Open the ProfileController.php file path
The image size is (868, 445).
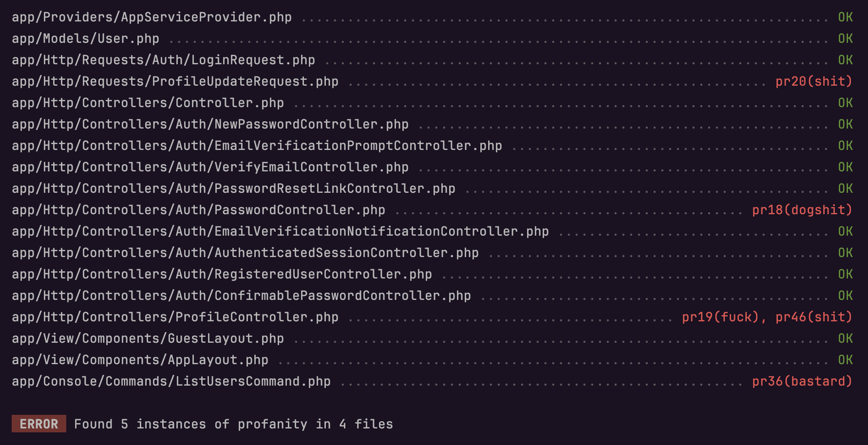(175, 317)
